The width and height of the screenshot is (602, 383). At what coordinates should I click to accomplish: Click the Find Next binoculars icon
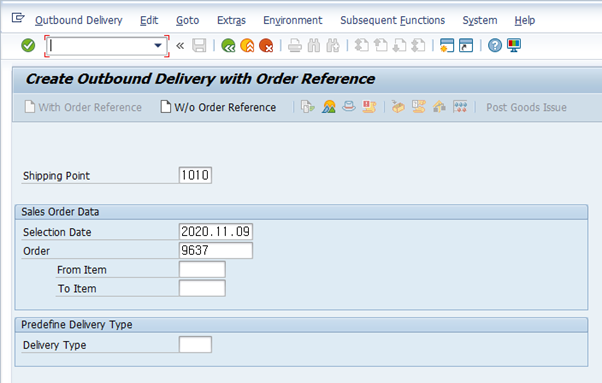[x=333, y=46]
